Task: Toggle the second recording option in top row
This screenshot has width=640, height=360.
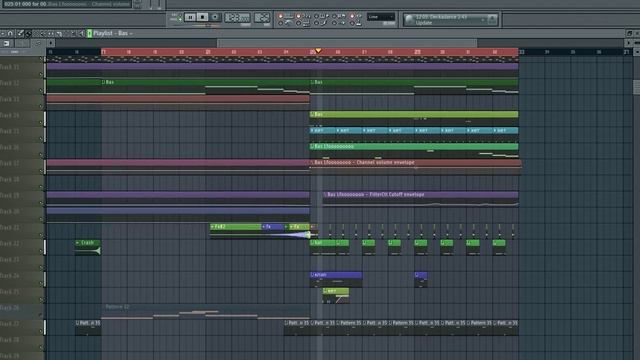Action: [x=298, y=16]
